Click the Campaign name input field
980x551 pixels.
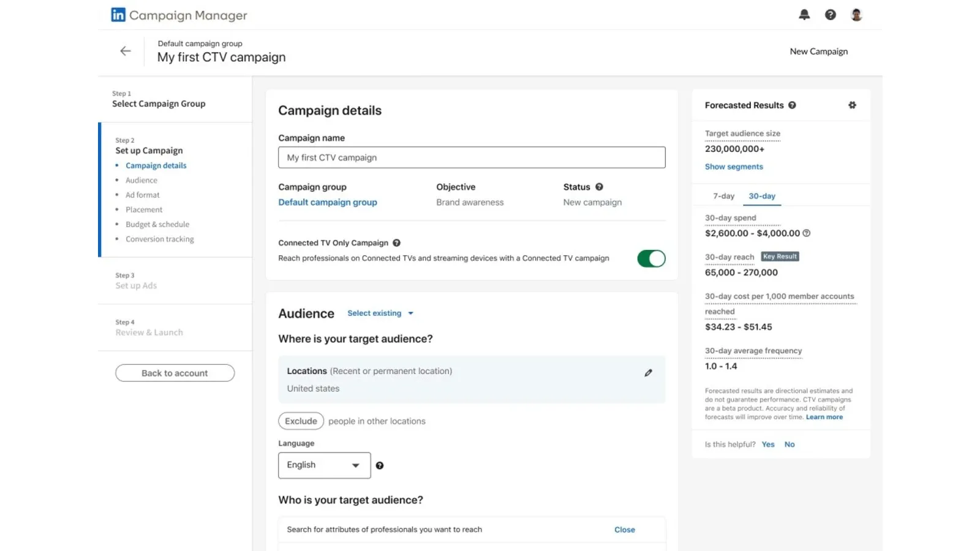tap(471, 157)
